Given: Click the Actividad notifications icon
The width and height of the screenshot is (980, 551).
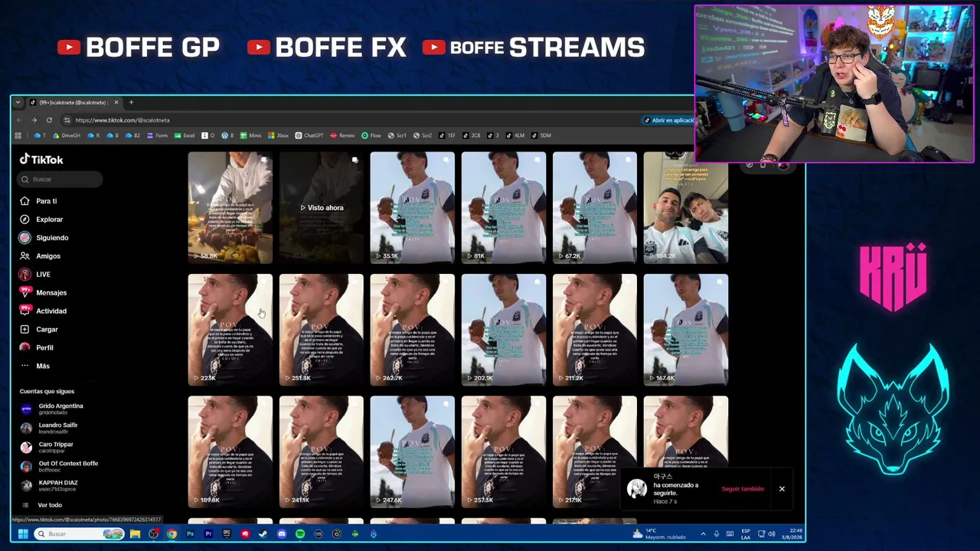Looking at the screenshot, I should click(x=24, y=311).
